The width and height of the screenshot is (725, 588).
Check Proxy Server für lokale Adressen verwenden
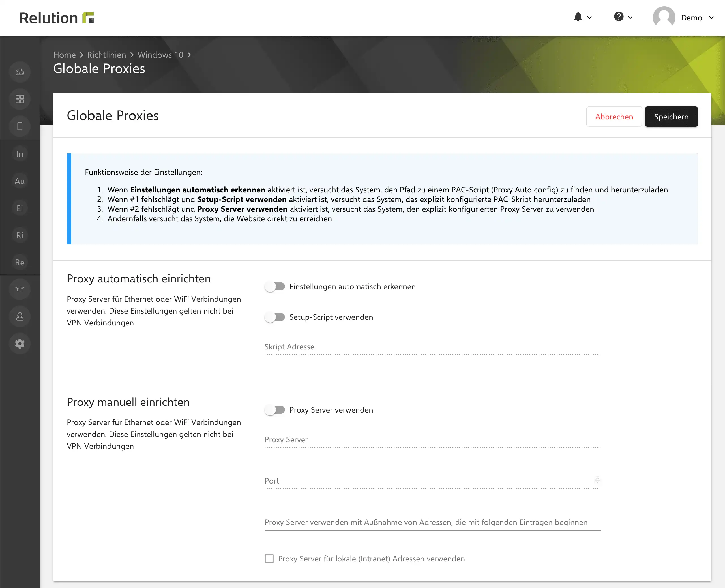tap(269, 559)
